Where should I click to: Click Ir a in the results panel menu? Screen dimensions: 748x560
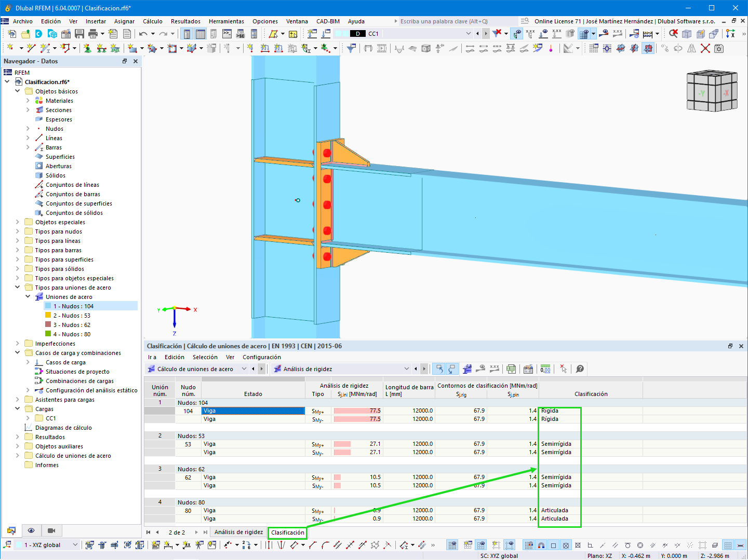pyautogui.click(x=152, y=357)
